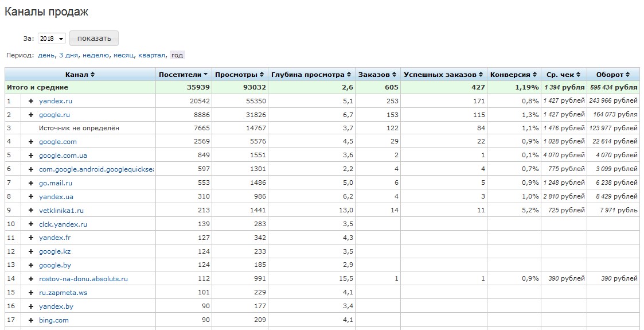Screen dimensions: 644x330
Task: Sort table by Канал column header
Action: pyautogui.click(x=80, y=75)
